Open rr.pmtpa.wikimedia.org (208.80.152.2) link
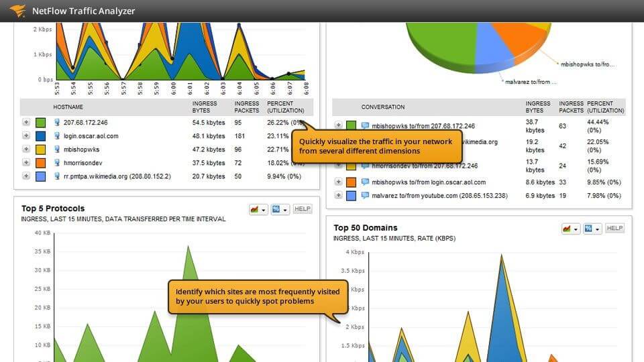The image size is (644, 362). pos(117,176)
